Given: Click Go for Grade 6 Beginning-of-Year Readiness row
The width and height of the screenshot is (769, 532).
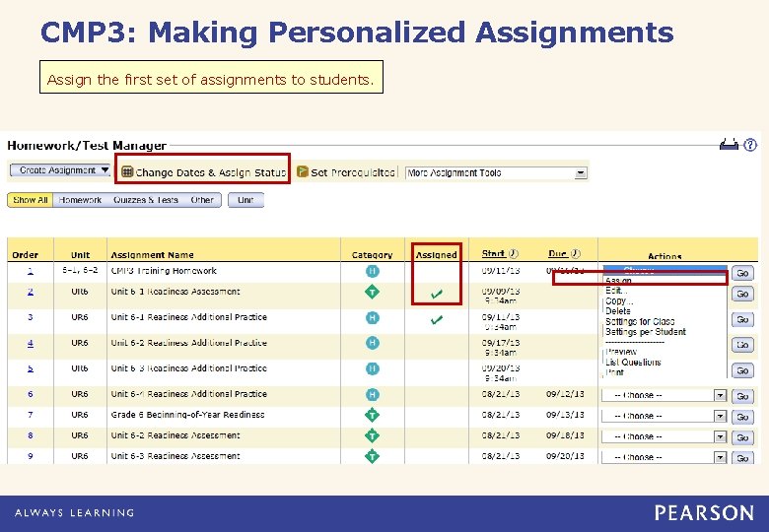Looking at the screenshot, I should tap(742, 417).
